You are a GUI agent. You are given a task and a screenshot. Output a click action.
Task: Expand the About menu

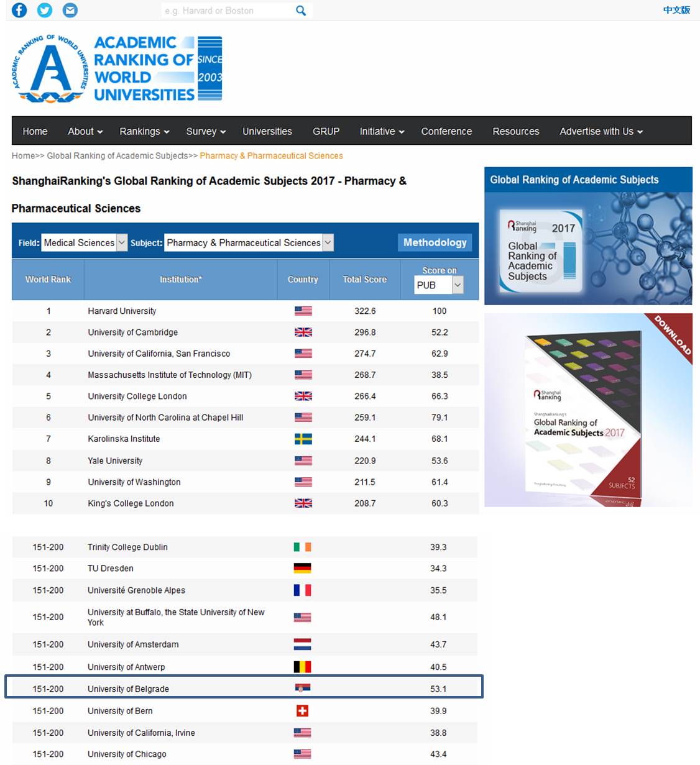[x=85, y=131]
